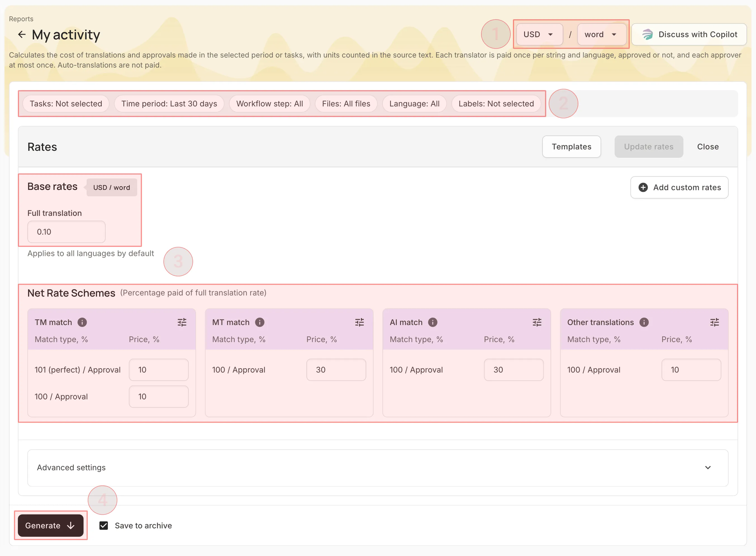Image resolution: width=756 pixels, height=556 pixels.
Task: Click the USD / word base rates tag
Action: (111, 187)
